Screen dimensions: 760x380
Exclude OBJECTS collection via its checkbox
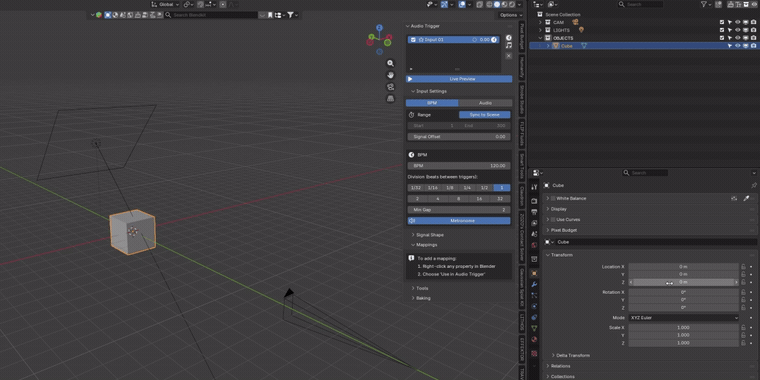(722, 38)
